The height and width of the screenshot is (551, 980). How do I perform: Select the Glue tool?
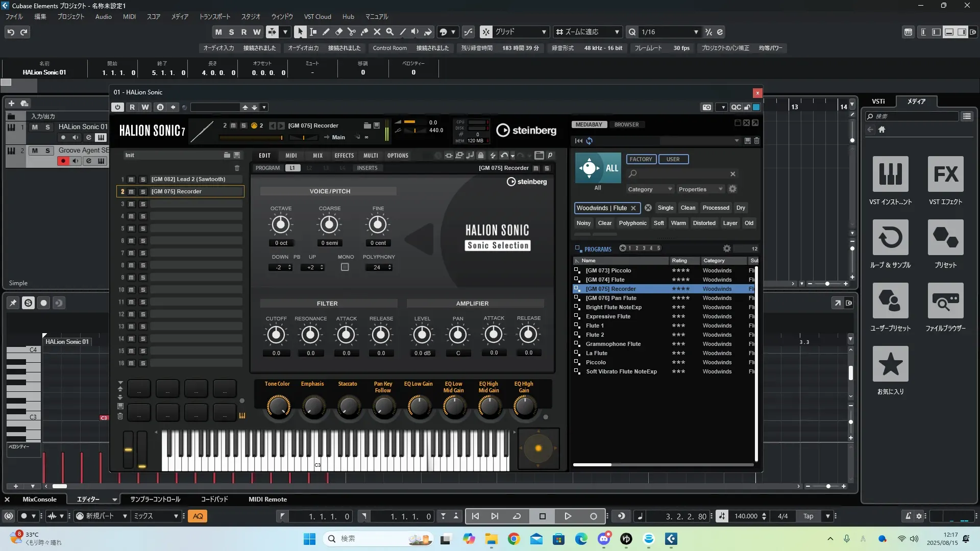364,32
